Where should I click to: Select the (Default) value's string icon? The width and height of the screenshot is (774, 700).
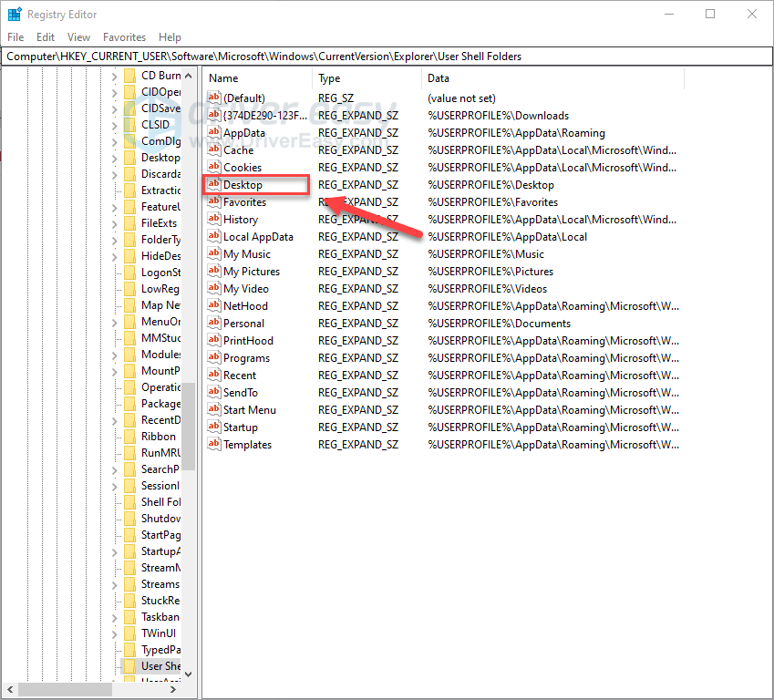click(x=213, y=98)
